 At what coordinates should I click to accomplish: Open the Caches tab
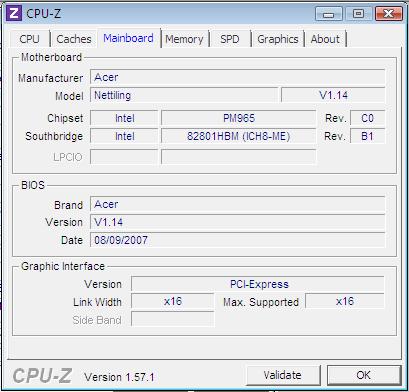74,39
